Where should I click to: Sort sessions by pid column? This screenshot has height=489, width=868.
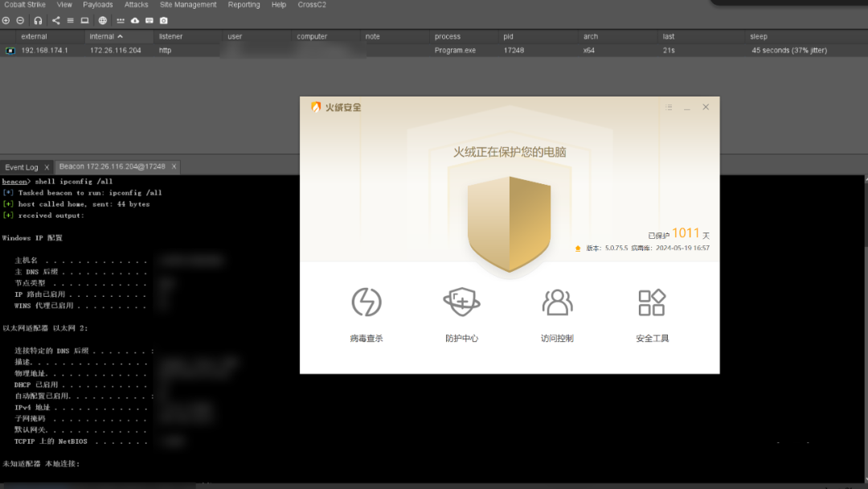538,36
